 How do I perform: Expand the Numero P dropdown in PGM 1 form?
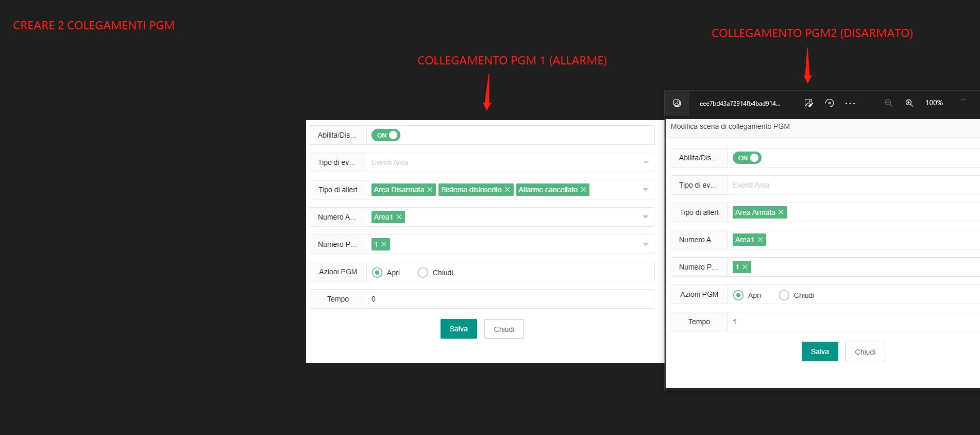646,244
